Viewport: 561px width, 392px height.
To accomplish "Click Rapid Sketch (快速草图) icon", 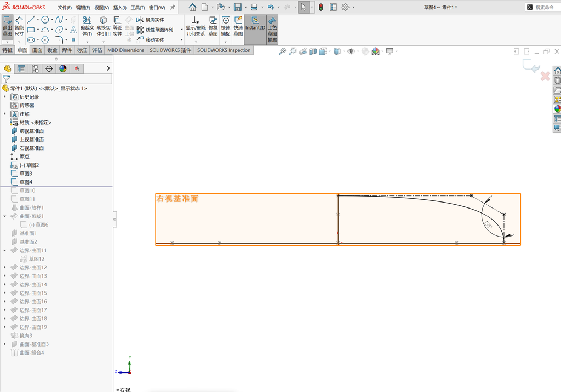I will 238,26.
